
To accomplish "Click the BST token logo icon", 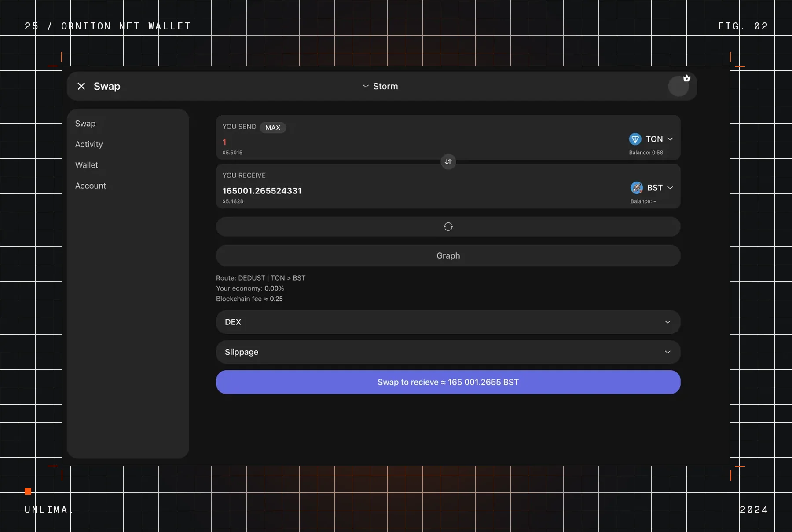I will point(637,188).
